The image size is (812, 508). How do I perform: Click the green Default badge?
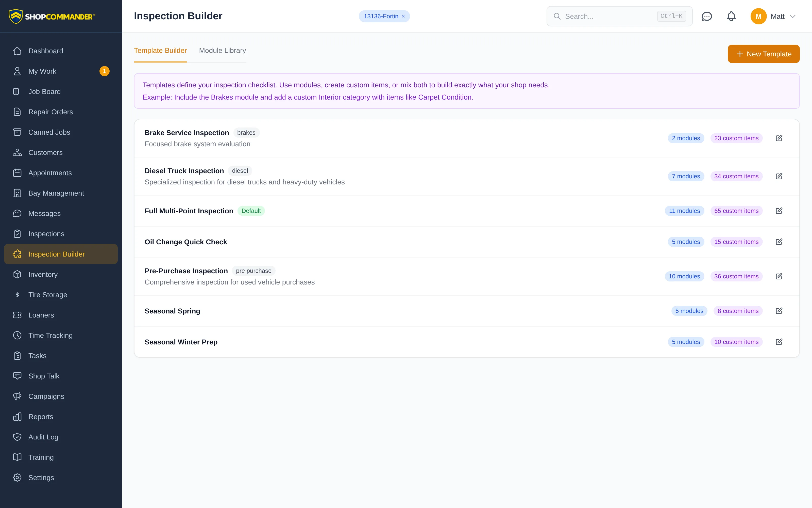tap(251, 211)
